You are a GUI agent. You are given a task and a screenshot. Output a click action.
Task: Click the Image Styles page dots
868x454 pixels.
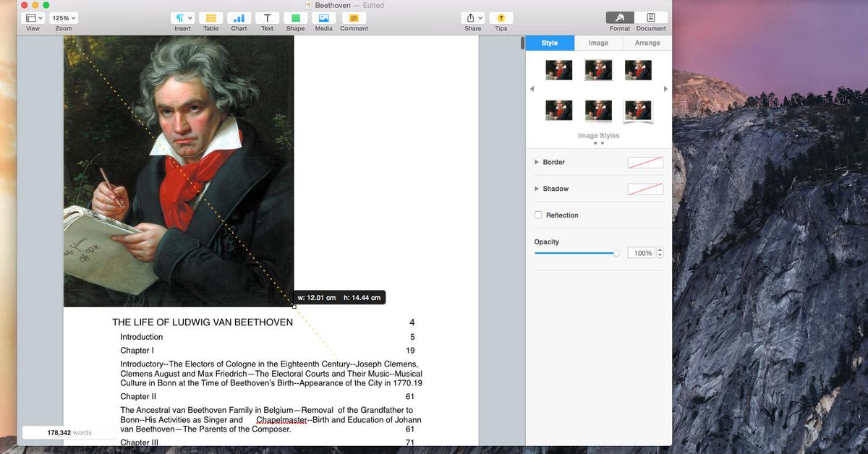[598, 143]
